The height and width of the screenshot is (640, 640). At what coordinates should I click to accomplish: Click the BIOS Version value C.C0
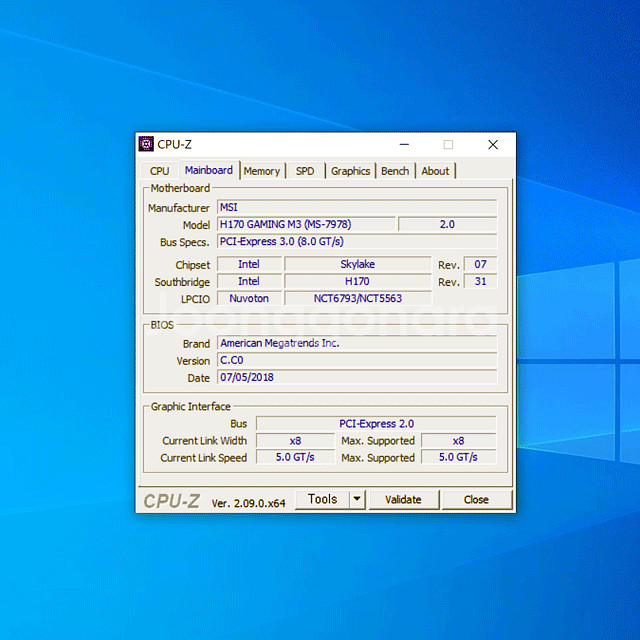[x=357, y=360]
